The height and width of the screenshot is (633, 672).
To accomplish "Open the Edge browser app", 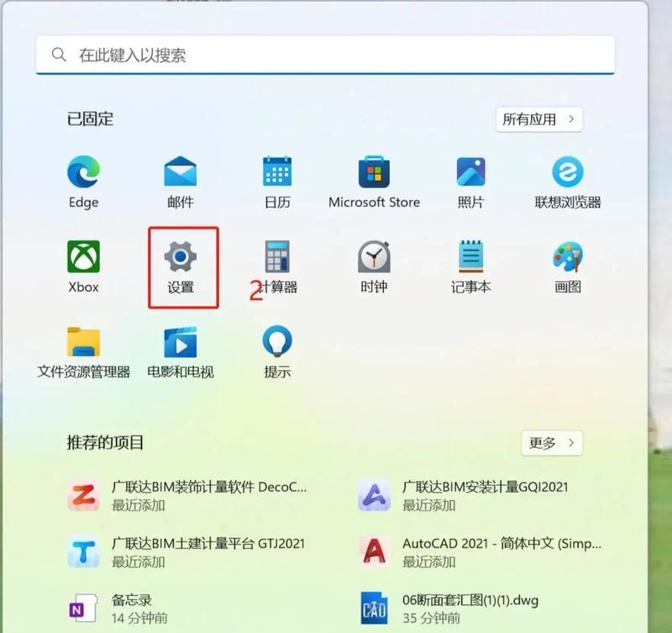I will pos(83,182).
